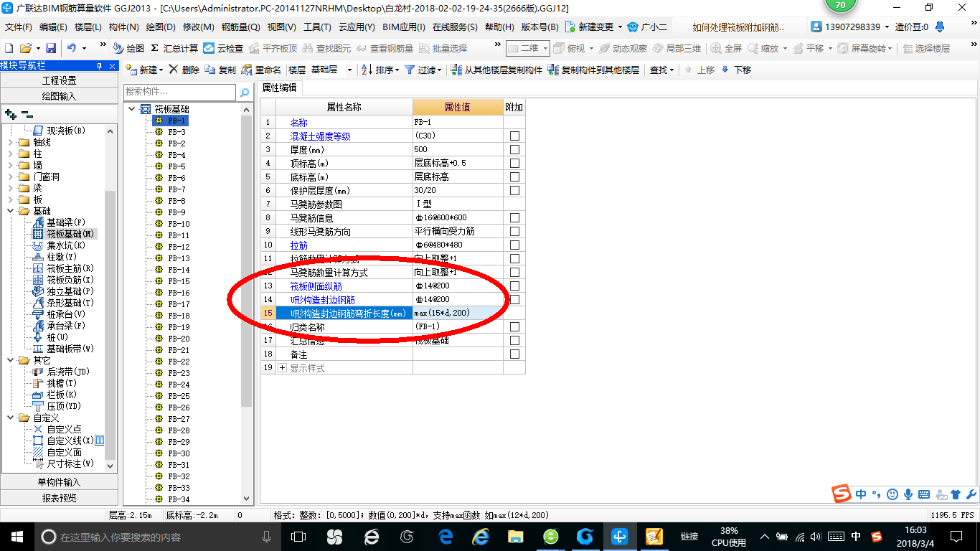
Task: Open the 过滤 filter dropdown
Action: click(x=440, y=70)
